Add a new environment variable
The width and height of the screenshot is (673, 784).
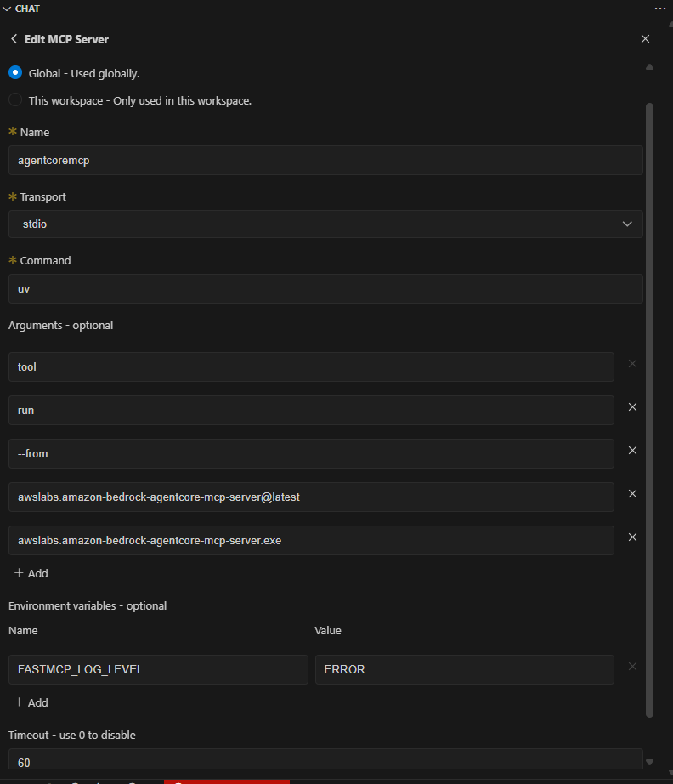point(31,702)
